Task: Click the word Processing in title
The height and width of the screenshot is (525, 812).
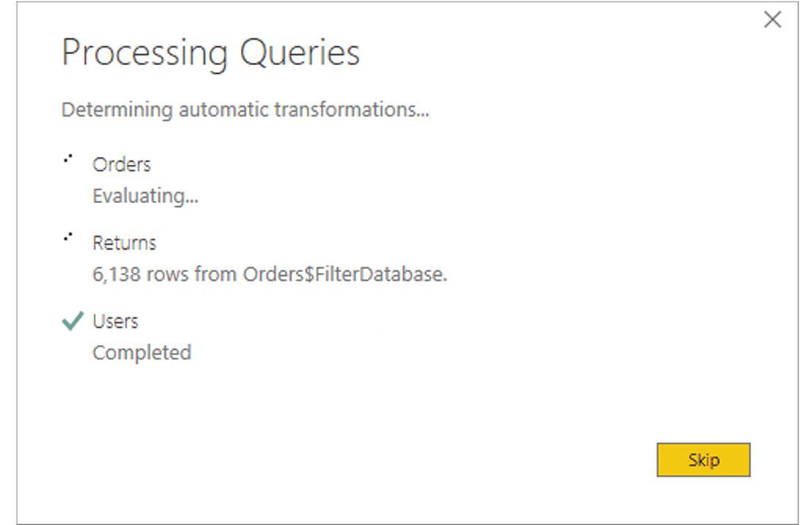Action: pos(144,53)
